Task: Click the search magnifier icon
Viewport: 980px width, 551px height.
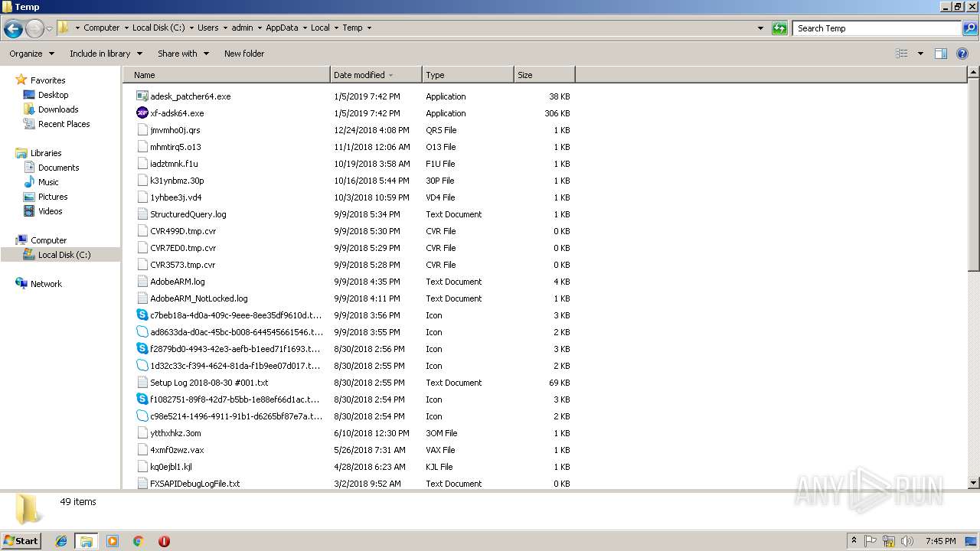Action: pyautogui.click(x=969, y=28)
